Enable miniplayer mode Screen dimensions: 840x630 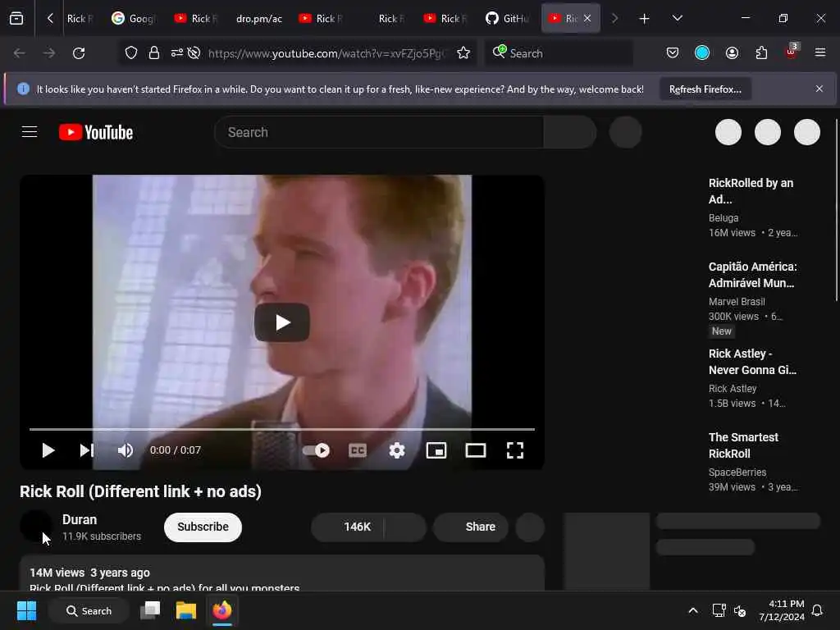[436, 450]
